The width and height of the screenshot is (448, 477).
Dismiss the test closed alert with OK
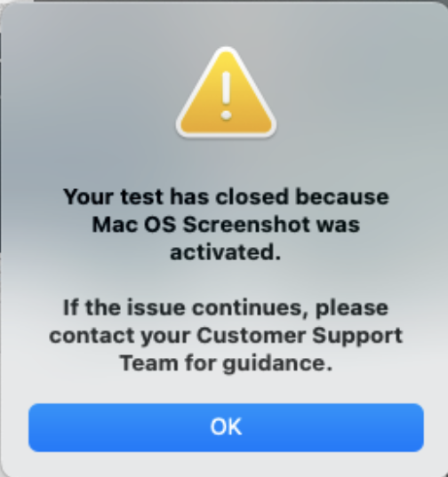(226, 427)
